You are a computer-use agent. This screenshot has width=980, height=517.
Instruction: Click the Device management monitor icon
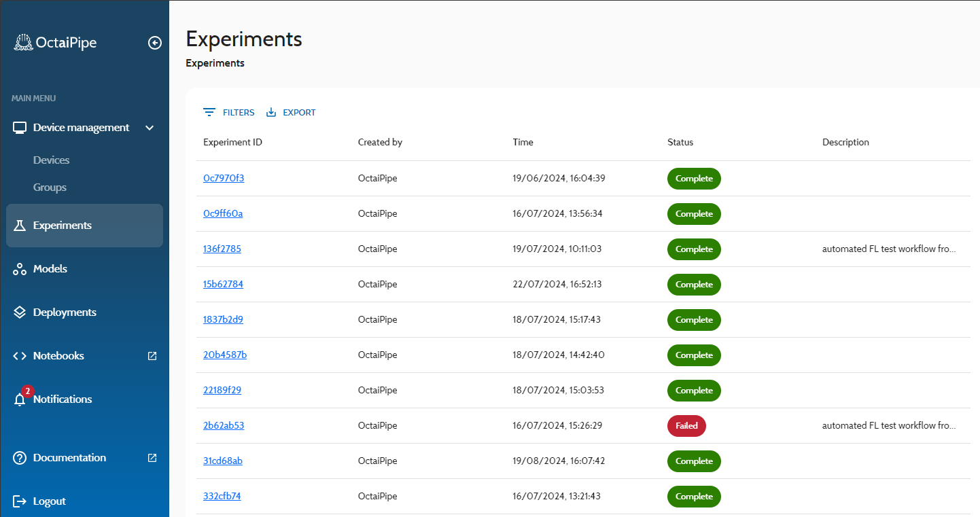point(20,128)
